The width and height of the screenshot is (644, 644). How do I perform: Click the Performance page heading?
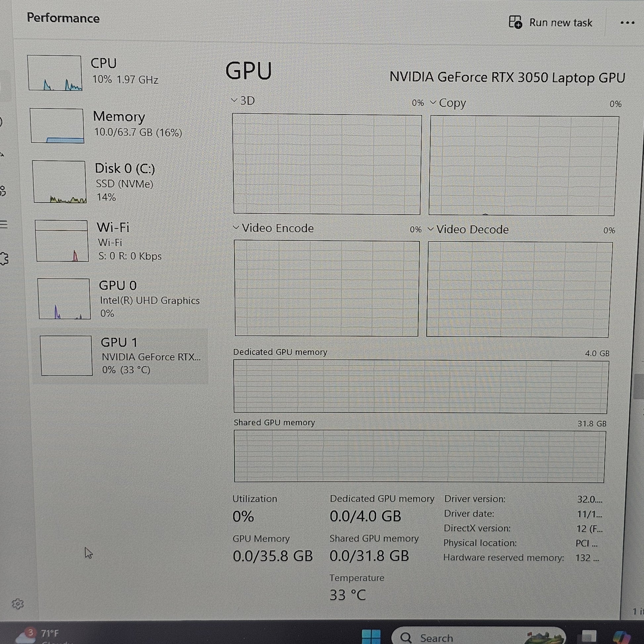[x=63, y=18]
